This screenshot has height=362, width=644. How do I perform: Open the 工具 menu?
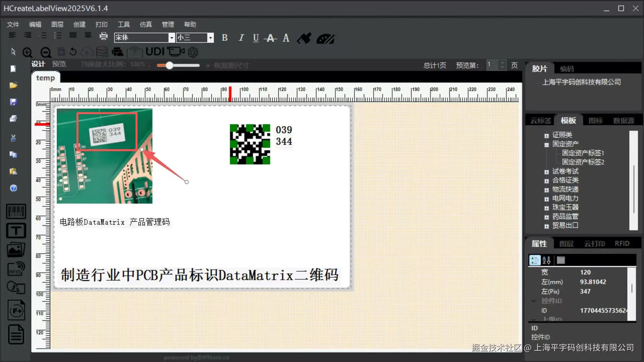[123, 24]
